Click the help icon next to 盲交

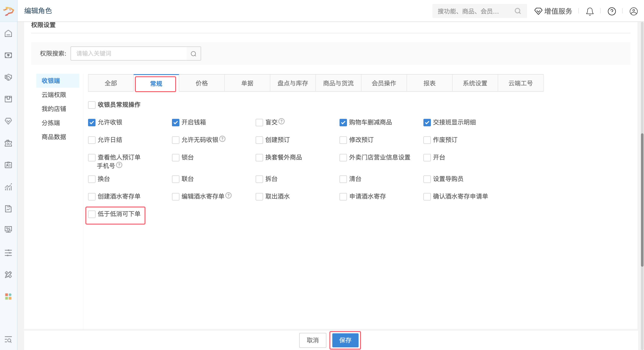pos(281,121)
